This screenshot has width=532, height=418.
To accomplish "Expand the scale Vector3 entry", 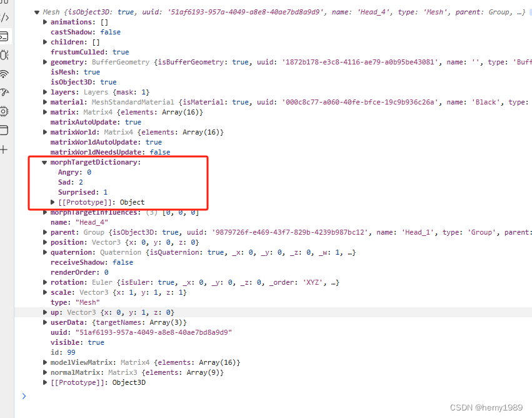I will 45,292.
